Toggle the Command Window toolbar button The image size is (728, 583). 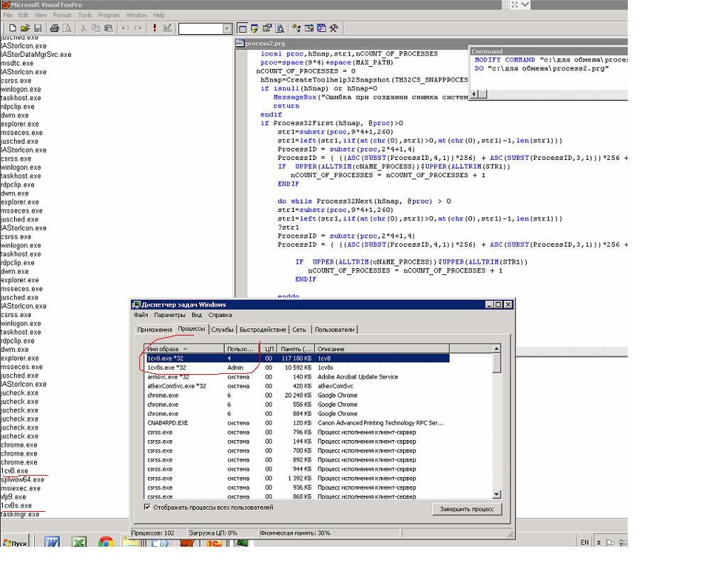coord(242,28)
